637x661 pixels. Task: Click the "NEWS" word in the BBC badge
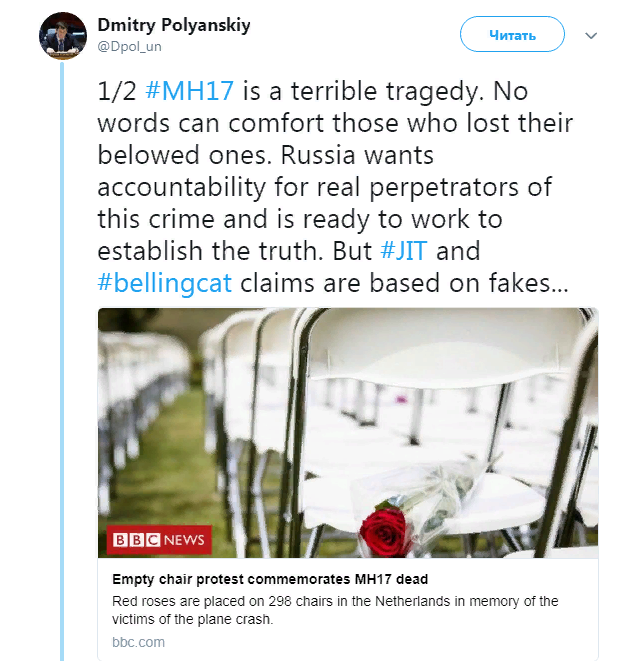[x=183, y=540]
